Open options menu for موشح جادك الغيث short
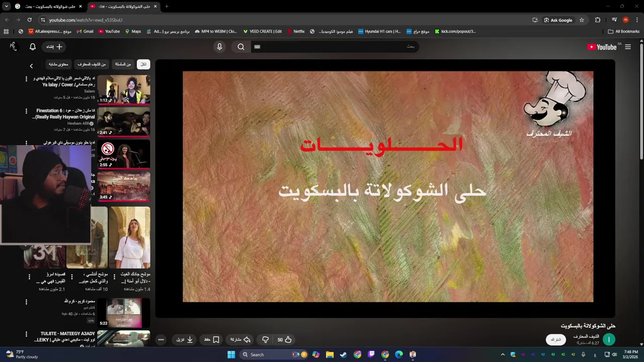 click(x=115, y=277)
